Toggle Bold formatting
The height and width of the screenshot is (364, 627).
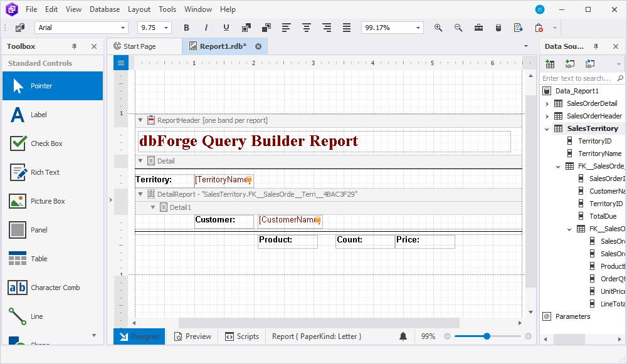(x=186, y=28)
